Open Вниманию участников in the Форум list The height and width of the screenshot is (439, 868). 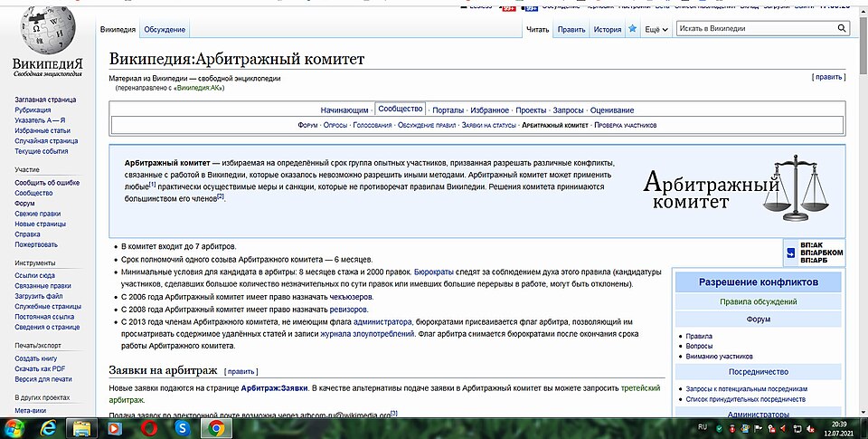coord(719,357)
